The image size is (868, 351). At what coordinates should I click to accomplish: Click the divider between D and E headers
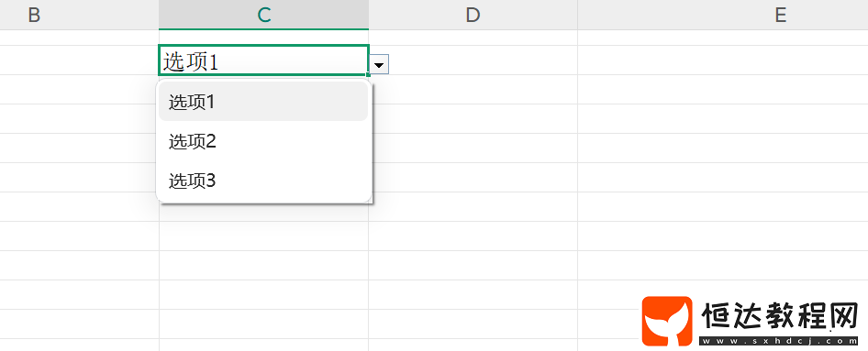pos(577,15)
